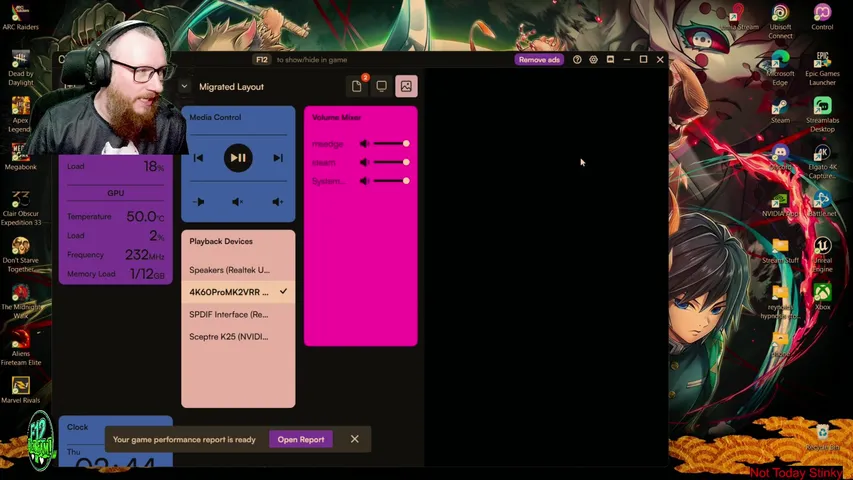
Task: Click the Memory Load value 1/12 GB
Action: pos(147,274)
